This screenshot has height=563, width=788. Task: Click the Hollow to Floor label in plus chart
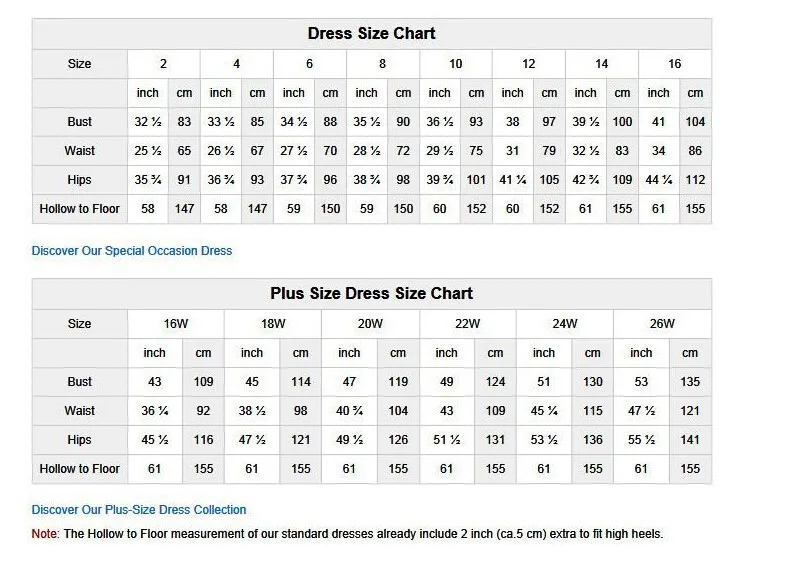click(79, 468)
